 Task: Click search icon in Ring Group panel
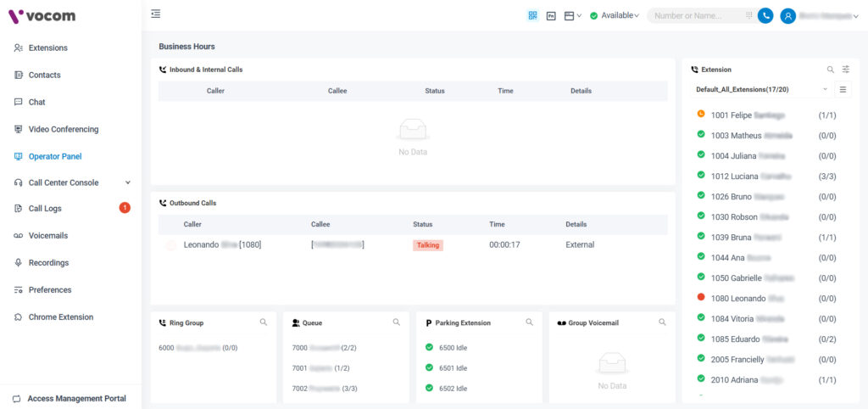click(x=264, y=322)
